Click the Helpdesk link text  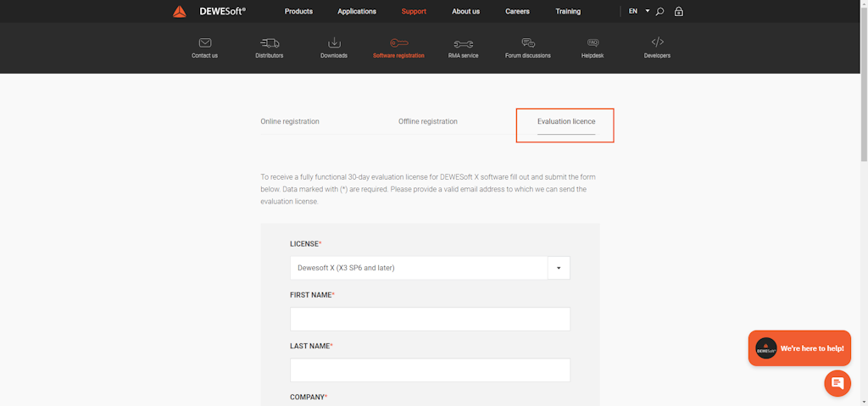pyautogui.click(x=593, y=55)
